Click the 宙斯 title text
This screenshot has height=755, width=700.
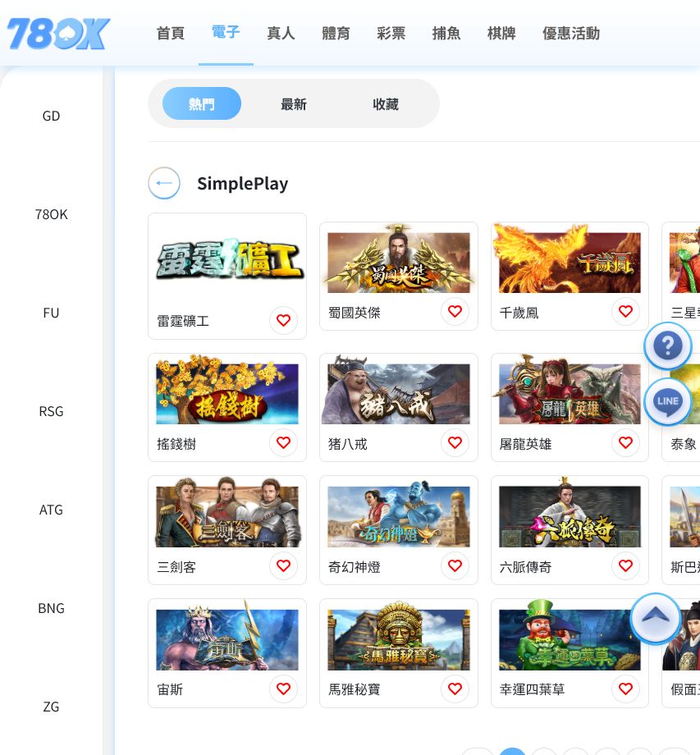pyautogui.click(x=170, y=689)
